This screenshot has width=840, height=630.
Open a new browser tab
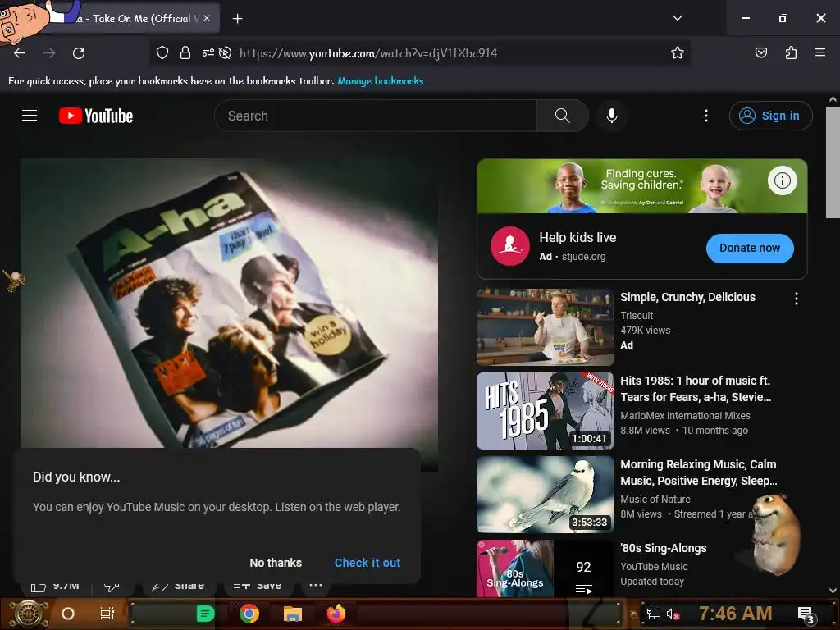pyautogui.click(x=237, y=19)
